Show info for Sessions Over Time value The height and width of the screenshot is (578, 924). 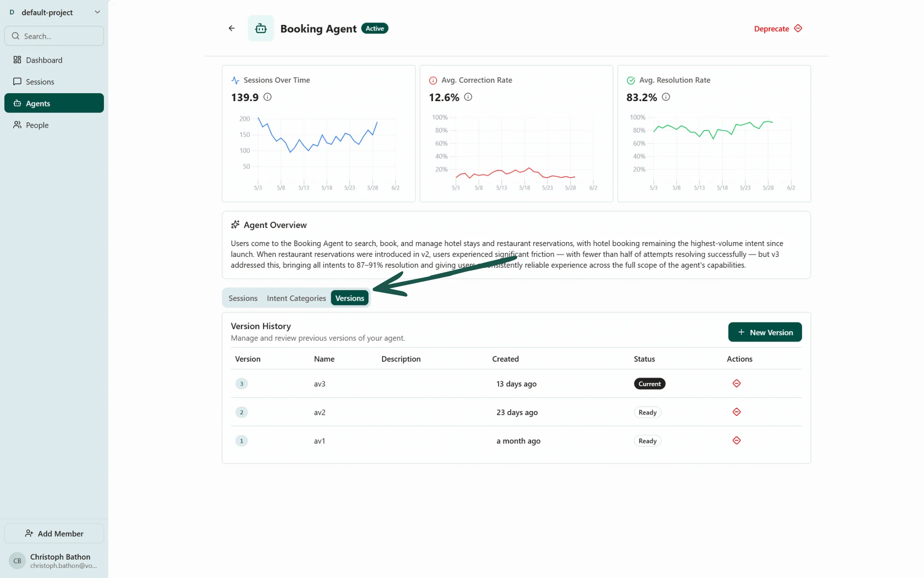click(x=268, y=97)
